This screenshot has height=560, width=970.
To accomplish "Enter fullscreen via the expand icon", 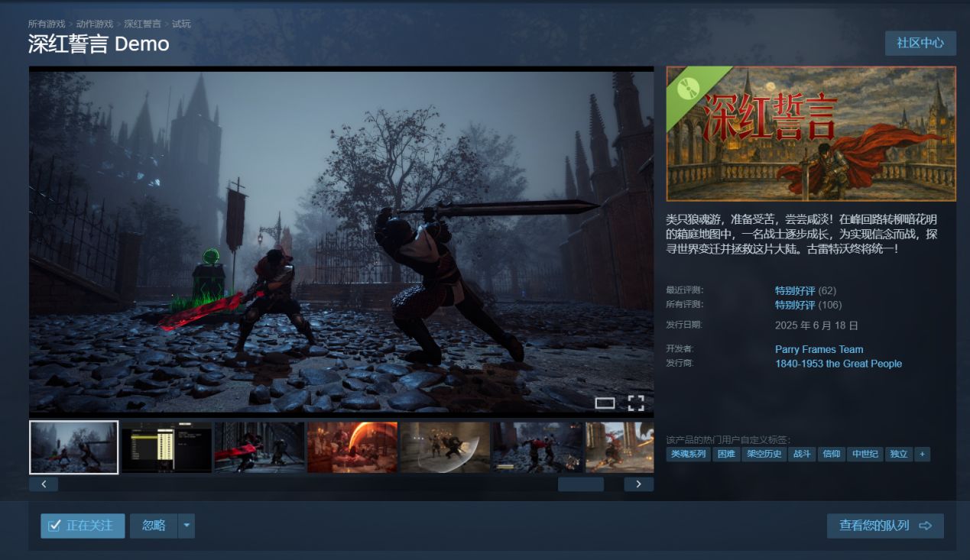I will click(636, 403).
